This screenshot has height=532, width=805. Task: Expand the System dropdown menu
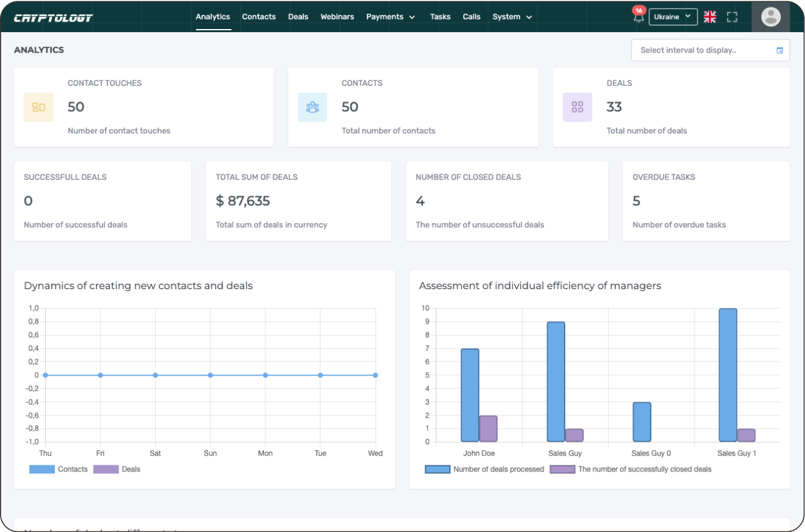click(x=512, y=17)
